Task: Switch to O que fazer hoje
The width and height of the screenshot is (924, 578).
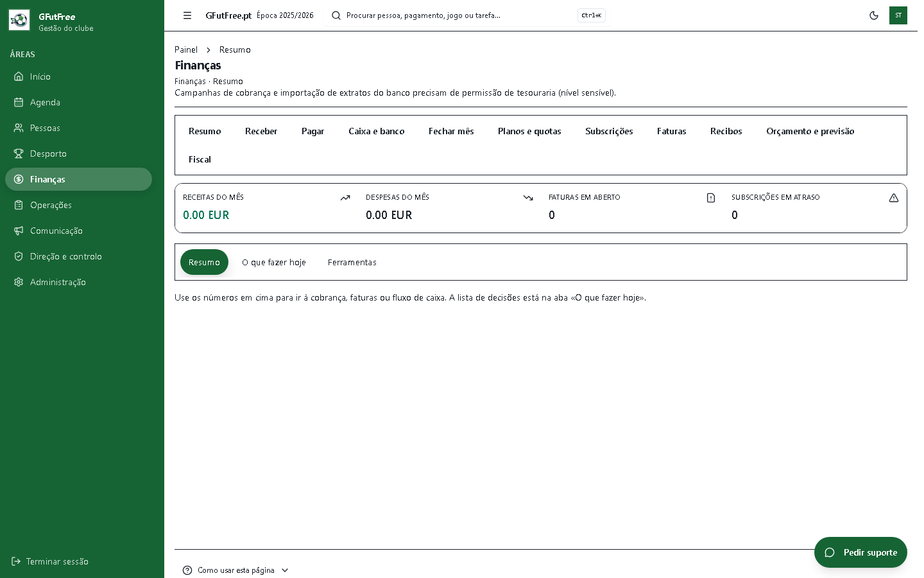Action: pyautogui.click(x=274, y=262)
